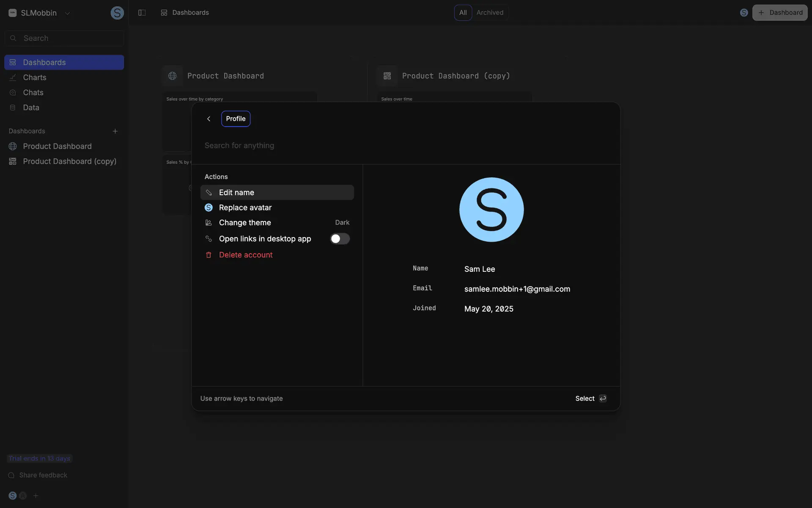Toggle Open links in desktop app switch

pos(340,239)
